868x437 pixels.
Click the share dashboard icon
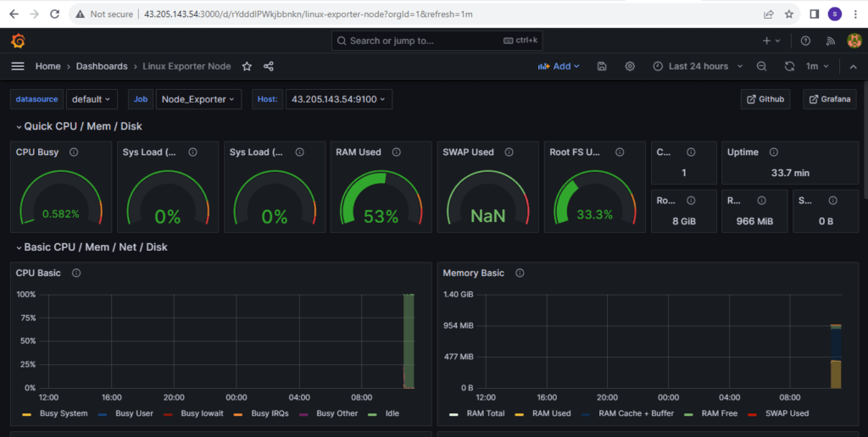269,66
